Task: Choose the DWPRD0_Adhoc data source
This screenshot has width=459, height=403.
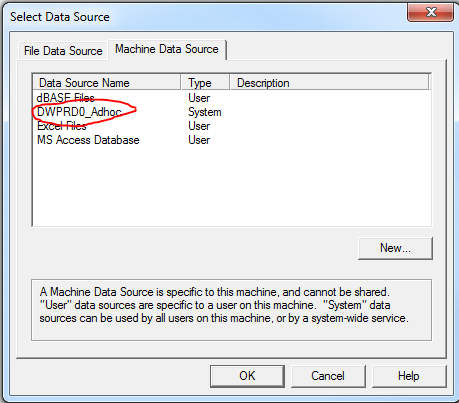Action: [79, 112]
